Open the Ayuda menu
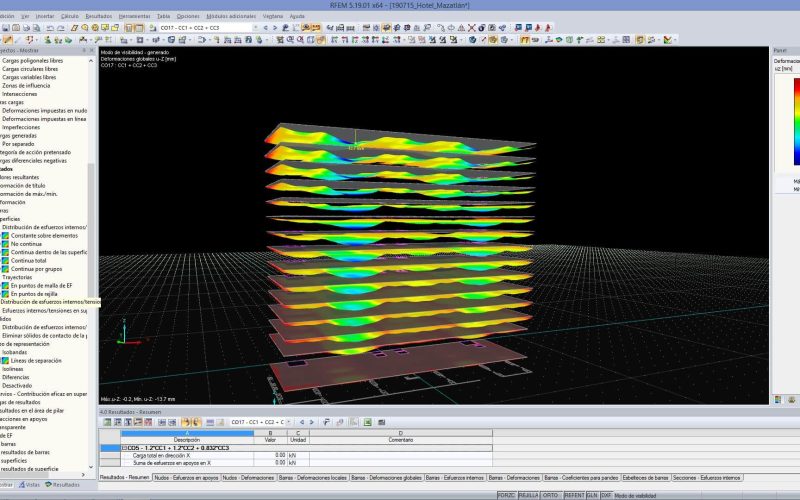The height and width of the screenshot is (500, 800). point(297,16)
